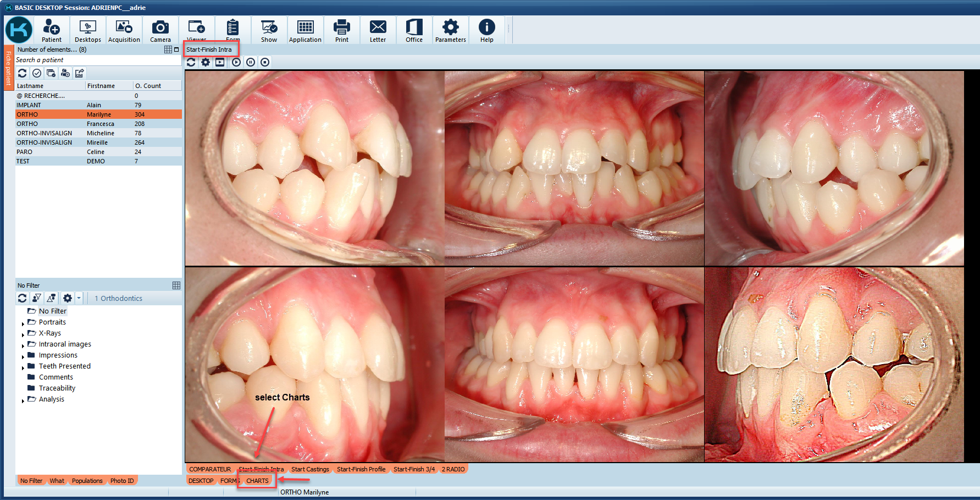980x500 pixels.
Task: Open dropdown arrow beside filter gear icon
Action: point(79,298)
